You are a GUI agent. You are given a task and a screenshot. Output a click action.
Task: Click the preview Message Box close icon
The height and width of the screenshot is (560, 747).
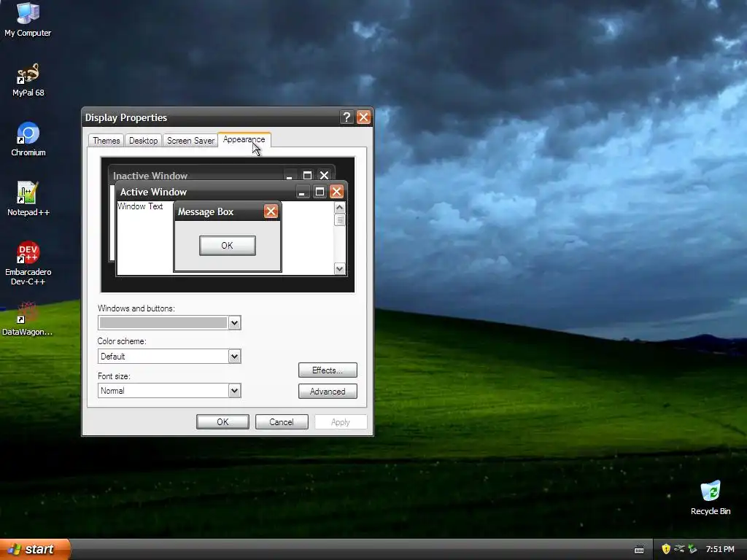click(x=271, y=211)
